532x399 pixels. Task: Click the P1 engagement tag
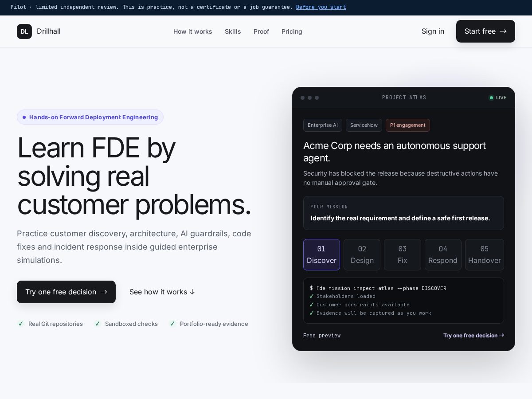pos(408,125)
